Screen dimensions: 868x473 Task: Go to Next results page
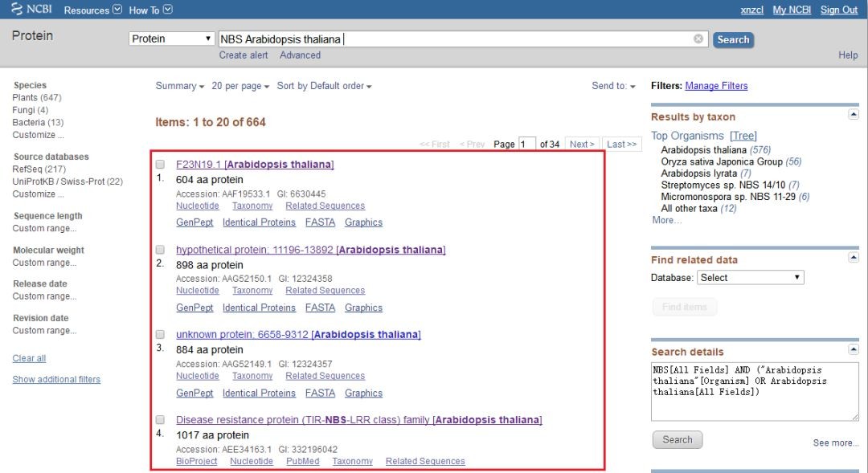click(582, 145)
